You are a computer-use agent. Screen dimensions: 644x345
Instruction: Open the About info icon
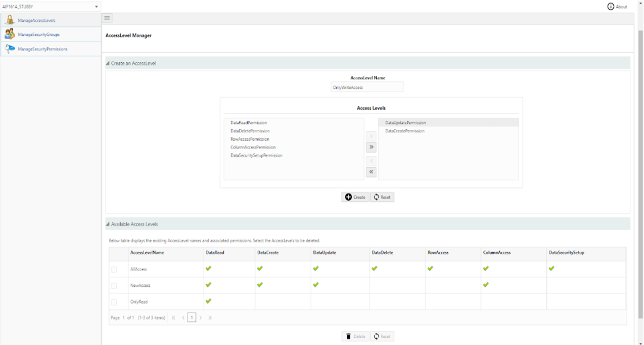point(611,7)
